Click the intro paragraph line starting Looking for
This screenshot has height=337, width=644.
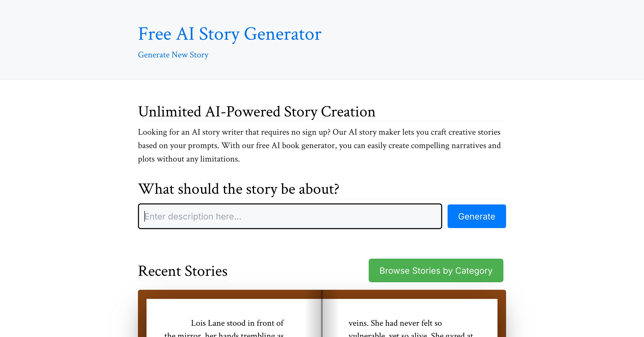tap(319, 132)
